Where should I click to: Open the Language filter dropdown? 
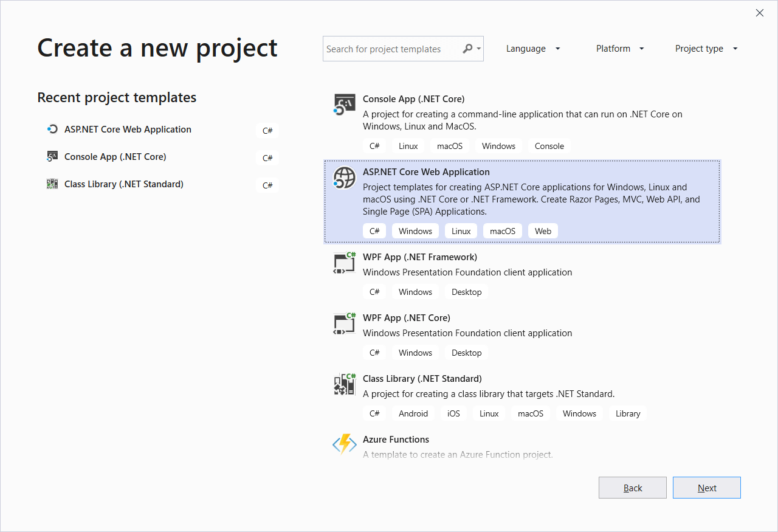[533, 49]
